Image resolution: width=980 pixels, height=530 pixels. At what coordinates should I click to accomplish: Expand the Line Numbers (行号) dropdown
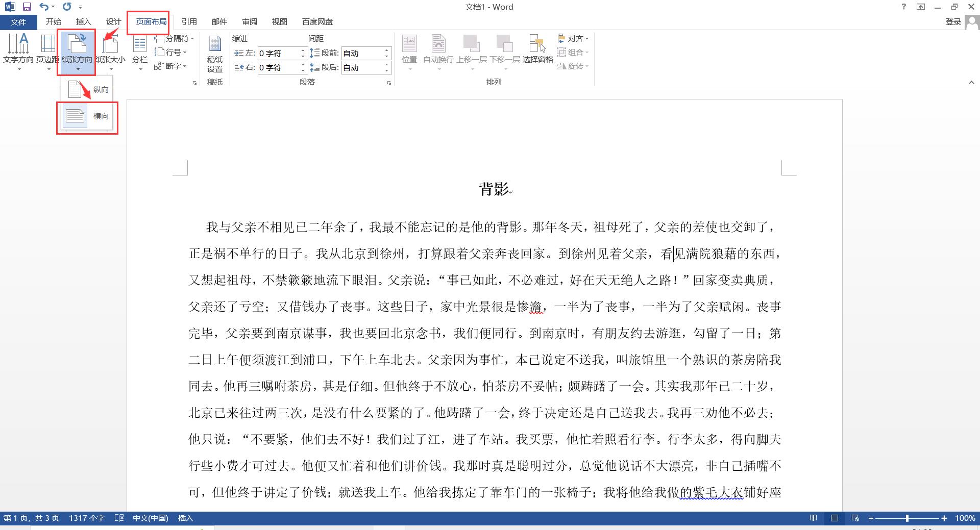coord(171,52)
